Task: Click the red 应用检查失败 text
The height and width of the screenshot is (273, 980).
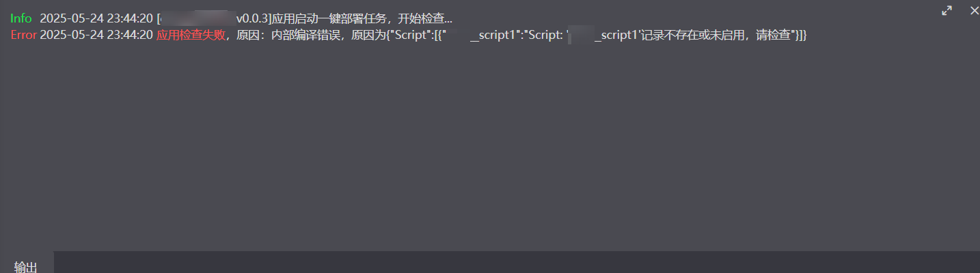Action: tap(191, 35)
